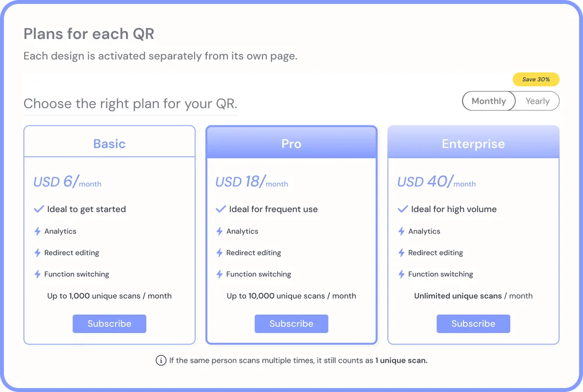The width and height of the screenshot is (583, 392).
Task: Subscribe to the Enterprise plan
Action: [x=473, y=324]
